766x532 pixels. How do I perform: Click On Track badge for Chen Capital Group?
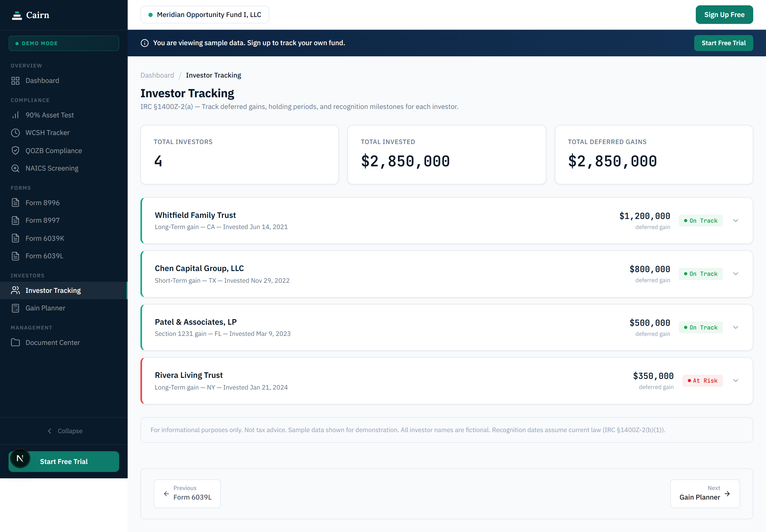click(701, 274)
